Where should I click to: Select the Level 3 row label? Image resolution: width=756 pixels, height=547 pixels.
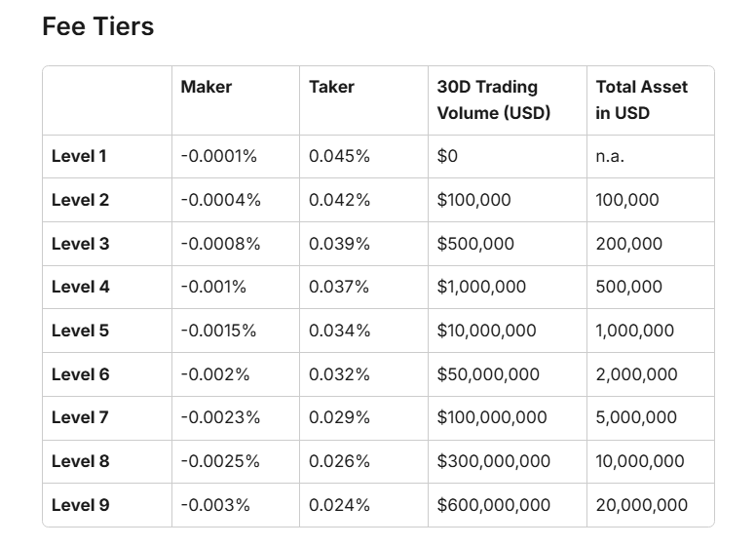[80, 244]
